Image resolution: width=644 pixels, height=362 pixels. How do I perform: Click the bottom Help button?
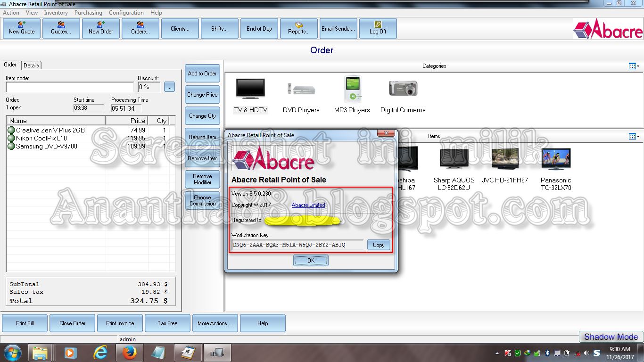(263, 323)
